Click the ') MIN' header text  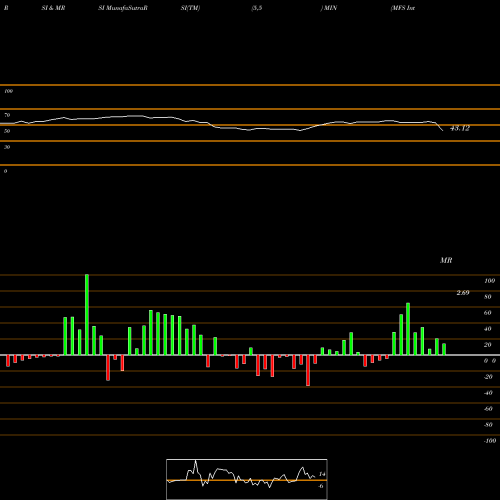click(x=329, y=8)
